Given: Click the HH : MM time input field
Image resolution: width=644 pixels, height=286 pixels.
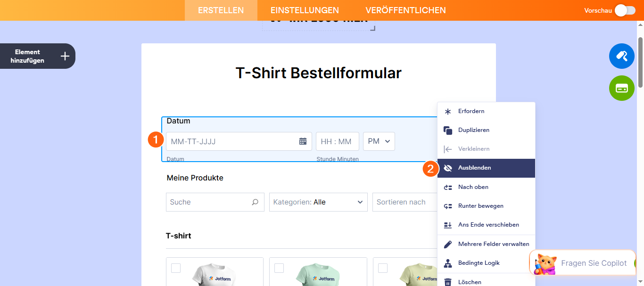Looking at the screenshot, I should (x=337, y=141).
